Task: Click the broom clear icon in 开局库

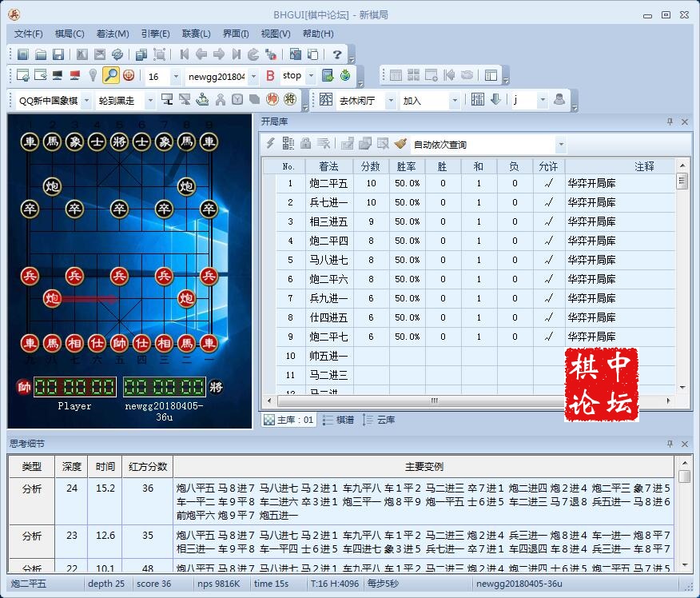Action: (400, 143)
